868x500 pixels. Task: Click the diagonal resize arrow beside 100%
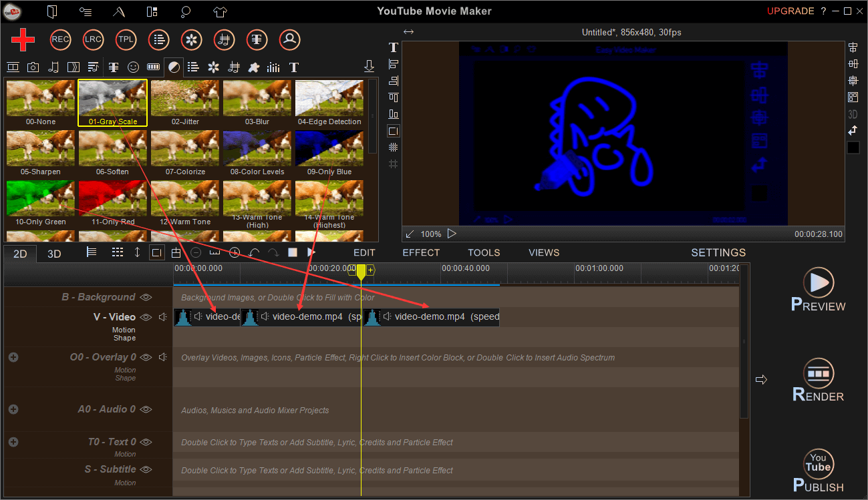click(x=410, y=234)
